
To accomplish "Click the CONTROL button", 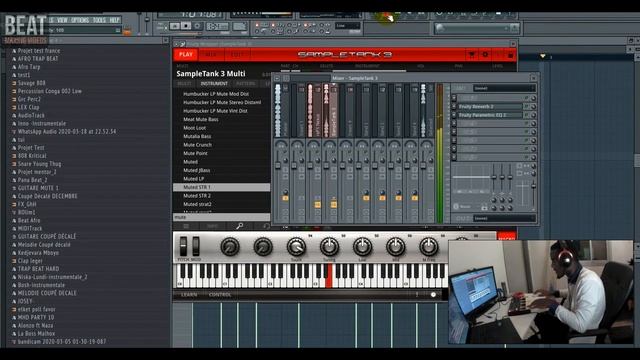I will (x=220, y=295).
